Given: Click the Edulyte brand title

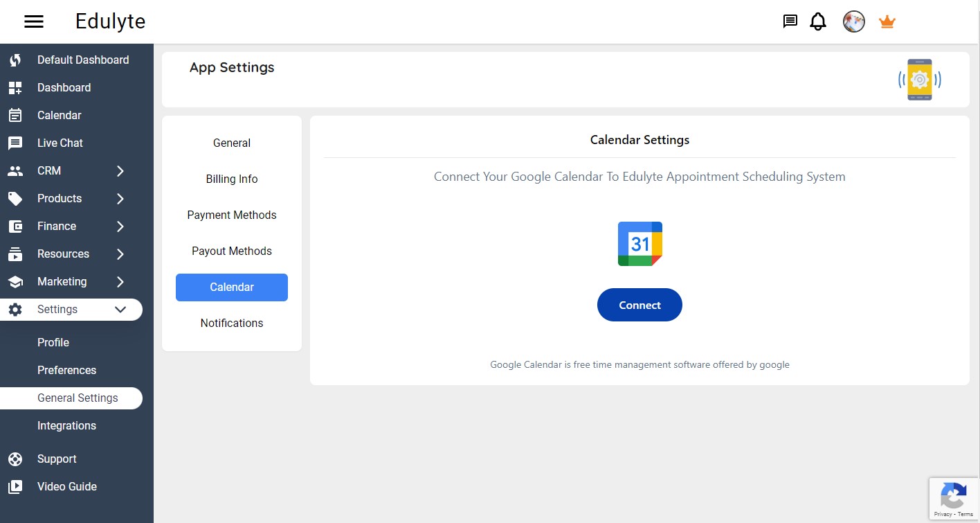Looking at the screenshot, I should click(111, 21).
